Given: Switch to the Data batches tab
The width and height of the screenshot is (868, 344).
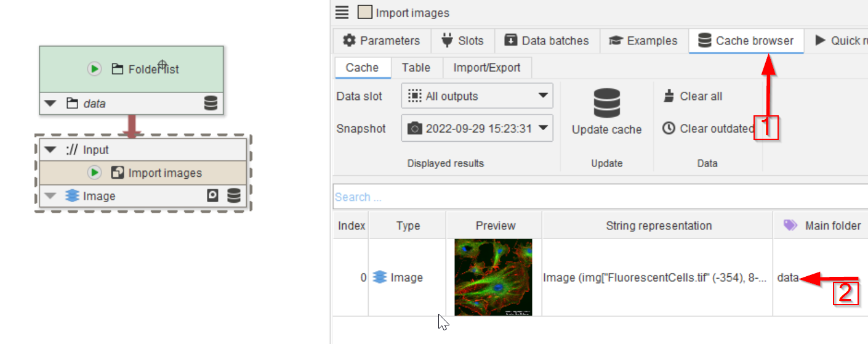Looking at the screenshot, I should coord(547,41).
